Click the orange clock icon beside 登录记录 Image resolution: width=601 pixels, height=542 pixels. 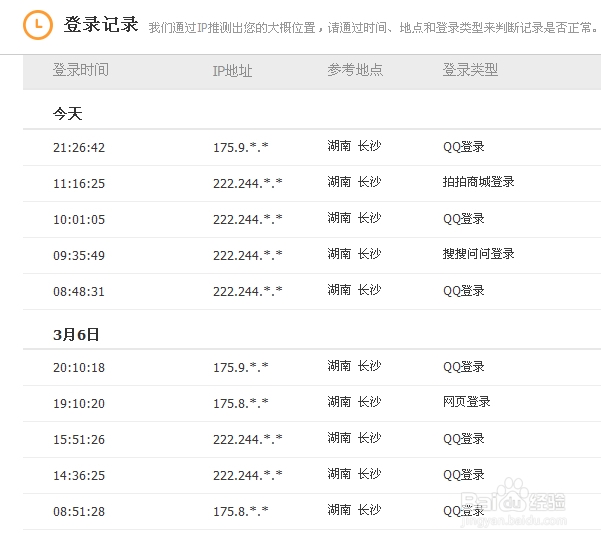coord(38,25)
